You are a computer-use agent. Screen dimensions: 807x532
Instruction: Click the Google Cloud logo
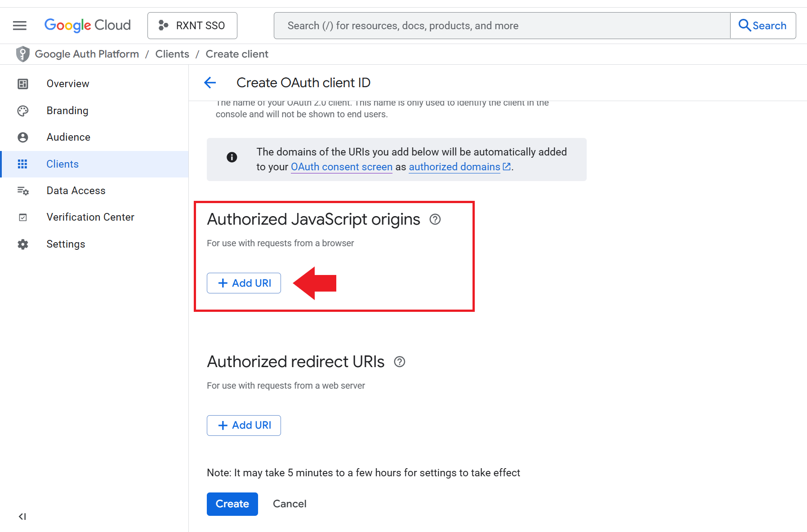[88, 26]
